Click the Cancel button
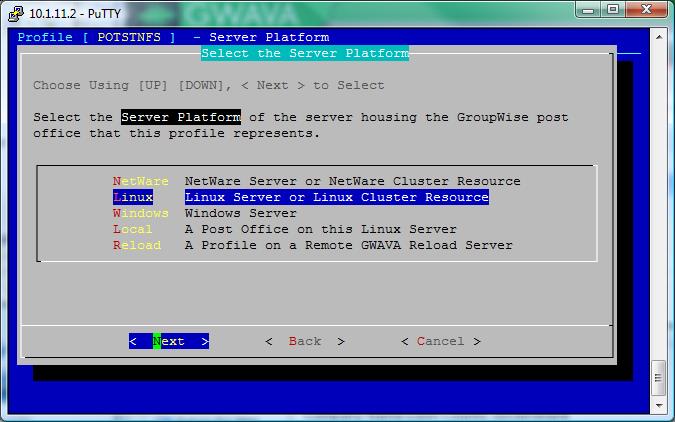This screenshot has height=422, width=675. tap(440, 341)
